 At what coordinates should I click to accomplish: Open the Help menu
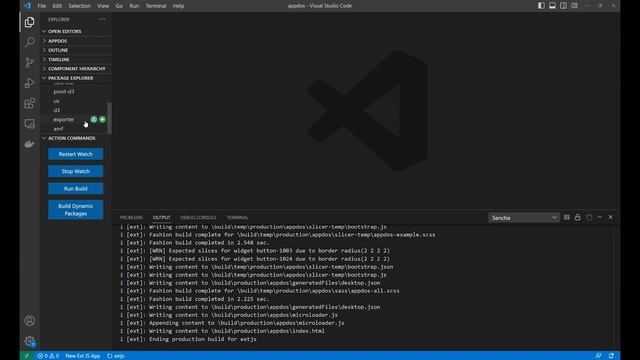pyautogui.click(x=178, y=6)
